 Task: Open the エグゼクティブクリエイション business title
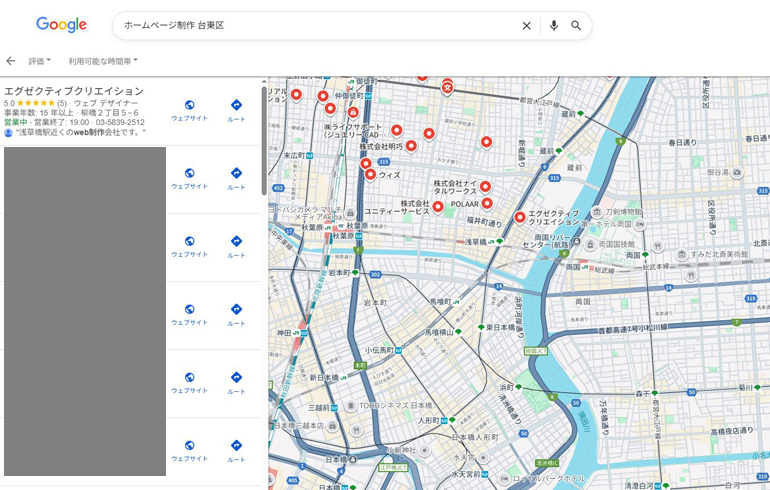click(x=74, y=91)
